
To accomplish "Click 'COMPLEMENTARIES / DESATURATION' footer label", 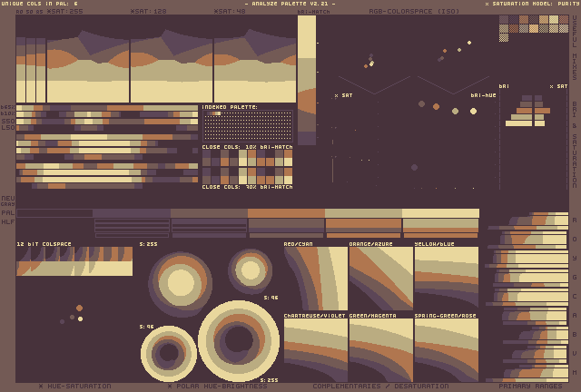I will (x=380, y=386).
